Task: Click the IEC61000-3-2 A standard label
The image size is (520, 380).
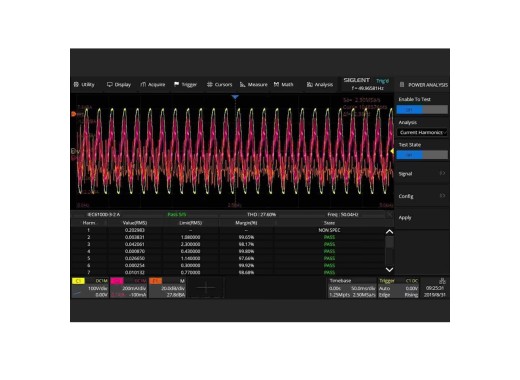Action: coord(103,215)
